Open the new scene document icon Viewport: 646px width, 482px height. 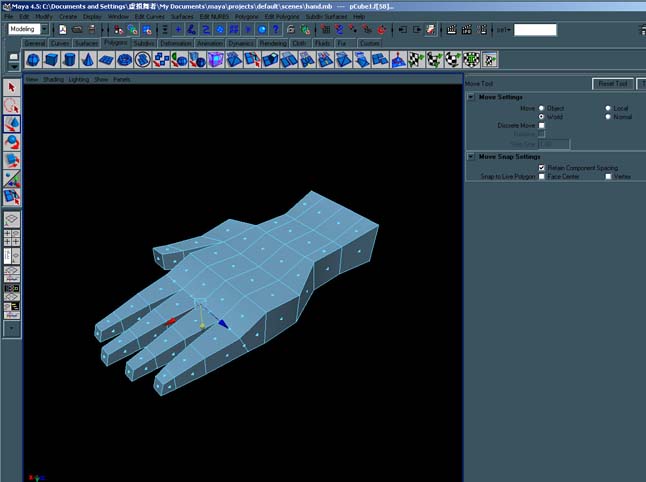62,30
